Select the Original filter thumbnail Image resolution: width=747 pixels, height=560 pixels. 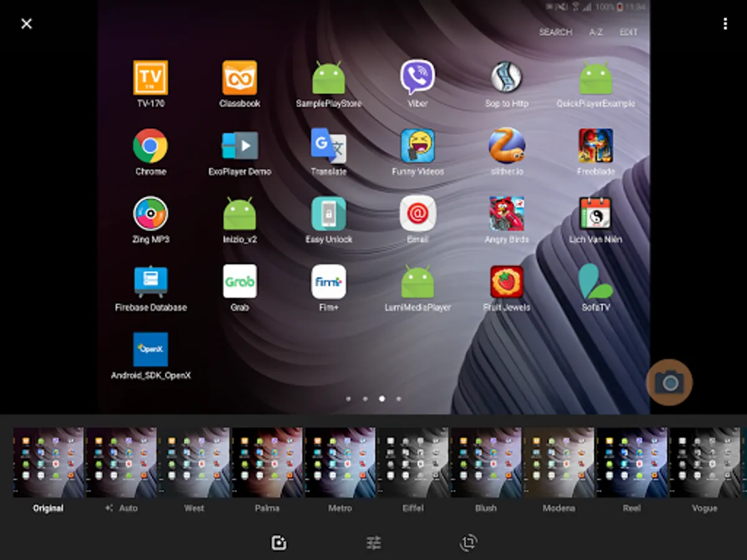coord(49,462)
